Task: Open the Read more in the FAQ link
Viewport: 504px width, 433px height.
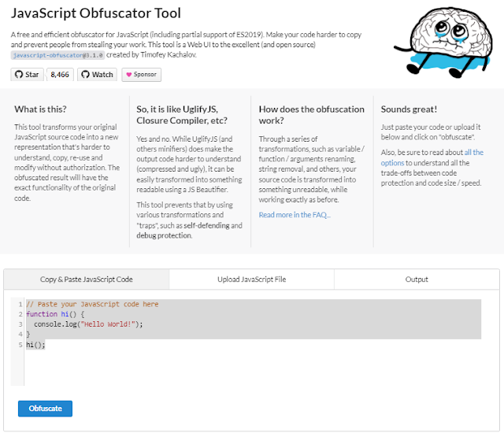Action: pos(295,215)
